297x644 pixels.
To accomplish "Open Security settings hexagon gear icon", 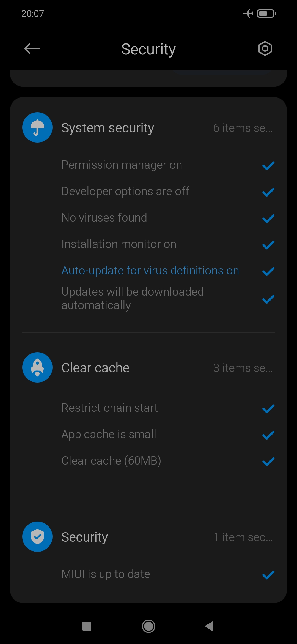I will click(x=265, y=49).
